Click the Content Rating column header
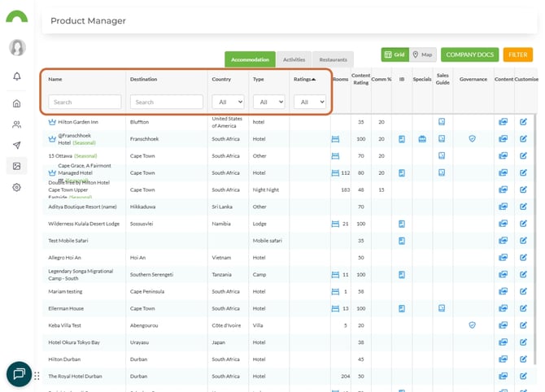Image resolution: width=545 pixels, height=392 pixels. pos(361,79)
